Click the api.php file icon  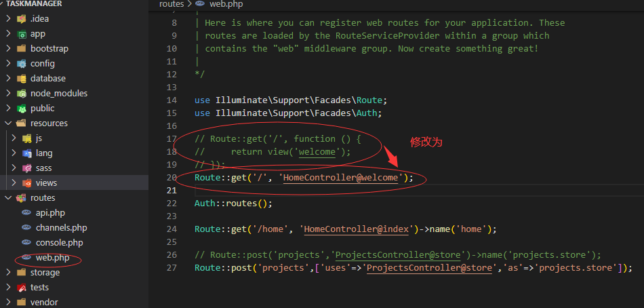pyautogui.click(x=26, y=213)
